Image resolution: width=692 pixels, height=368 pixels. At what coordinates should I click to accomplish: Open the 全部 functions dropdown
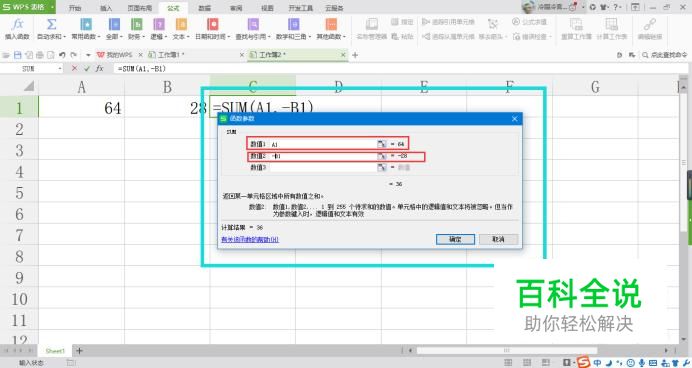114,37
